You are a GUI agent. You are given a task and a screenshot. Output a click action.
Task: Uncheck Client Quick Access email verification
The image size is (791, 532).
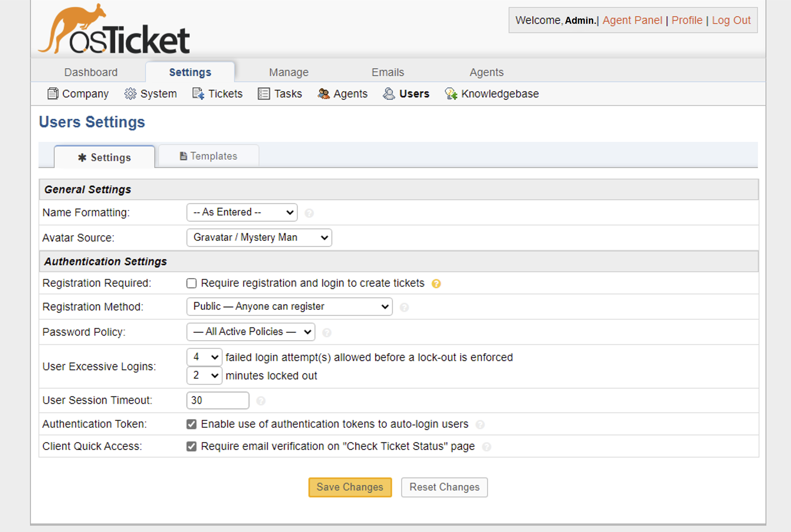coord(191,446)
